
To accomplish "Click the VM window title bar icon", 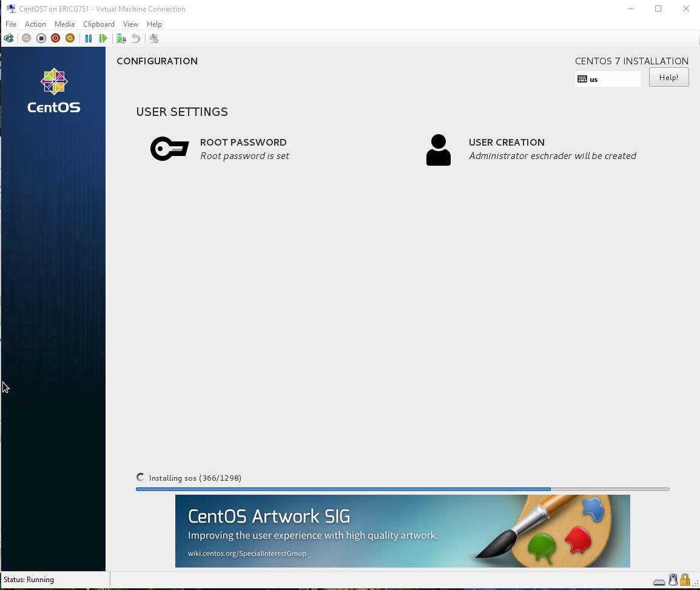I will click(11, 8).
